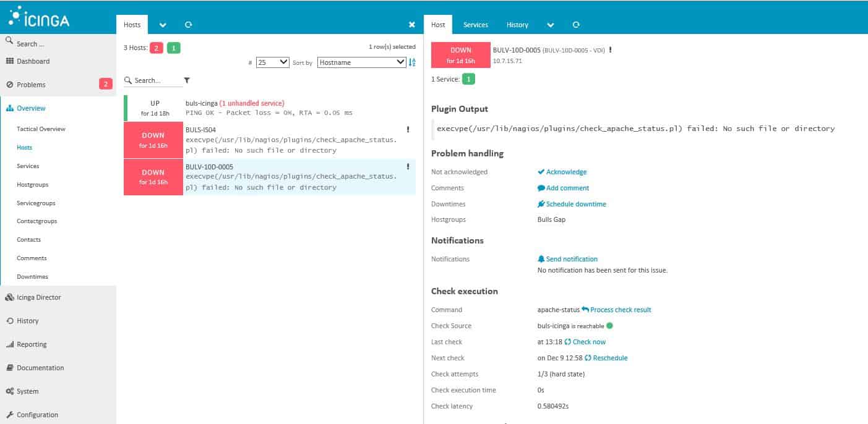The image size is (868, 424).
Task: Click the UP state cell of buls-icinga
Action: (154, 108)
